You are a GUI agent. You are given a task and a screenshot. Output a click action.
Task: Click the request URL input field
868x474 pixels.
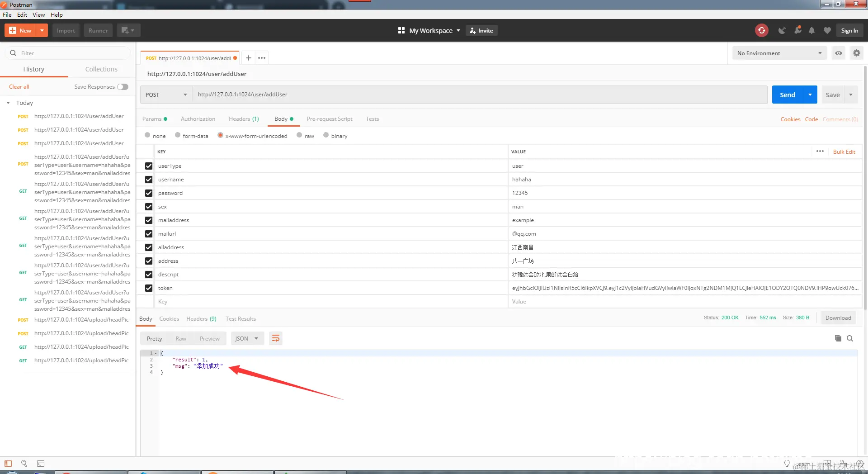480,95
